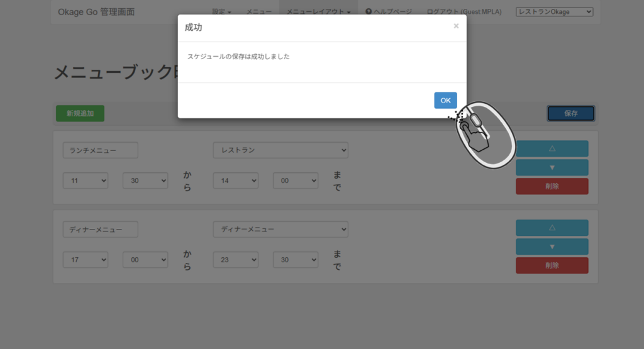The width and height of the screenshot is (644, 349).
Task: Expand the メニューレイアウト menu
Action: tap(318, 12)
